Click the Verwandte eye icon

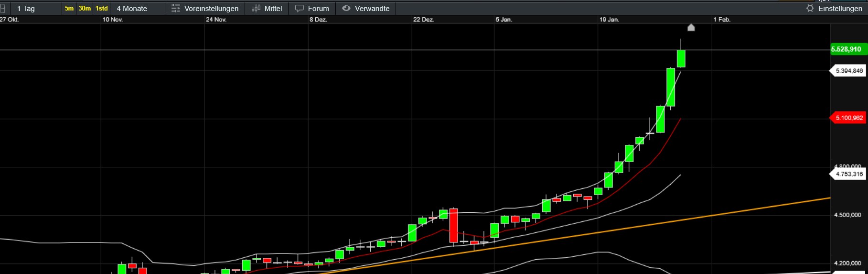coord(346,9)
